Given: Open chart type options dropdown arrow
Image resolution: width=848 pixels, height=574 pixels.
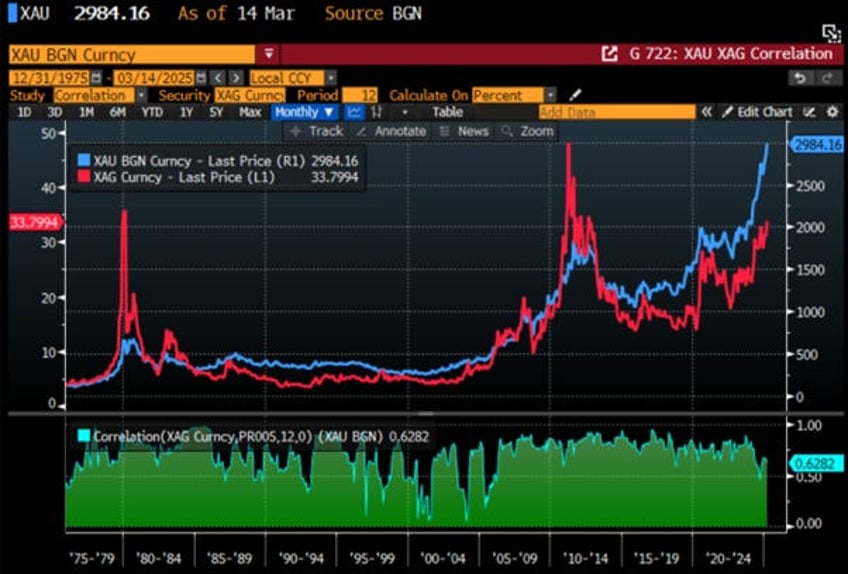Looking at the screenshot, I should click(x=405, y=112).
